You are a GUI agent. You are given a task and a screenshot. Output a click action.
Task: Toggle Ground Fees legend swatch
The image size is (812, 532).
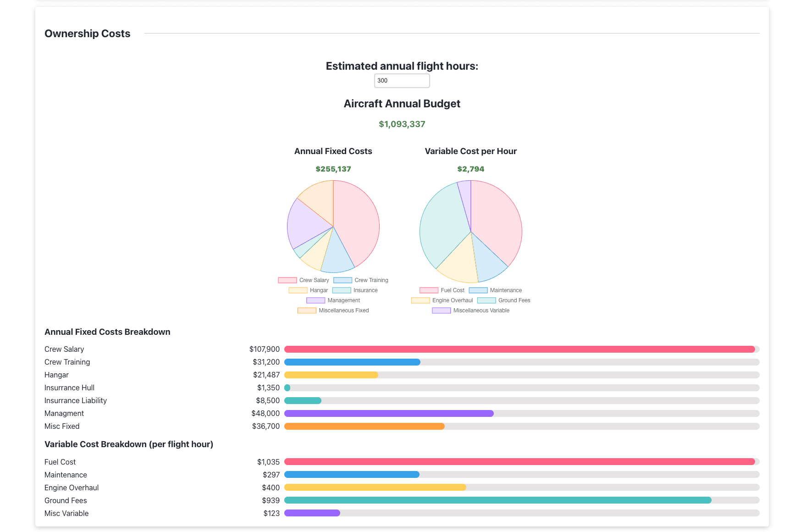[x=486, y=300]
